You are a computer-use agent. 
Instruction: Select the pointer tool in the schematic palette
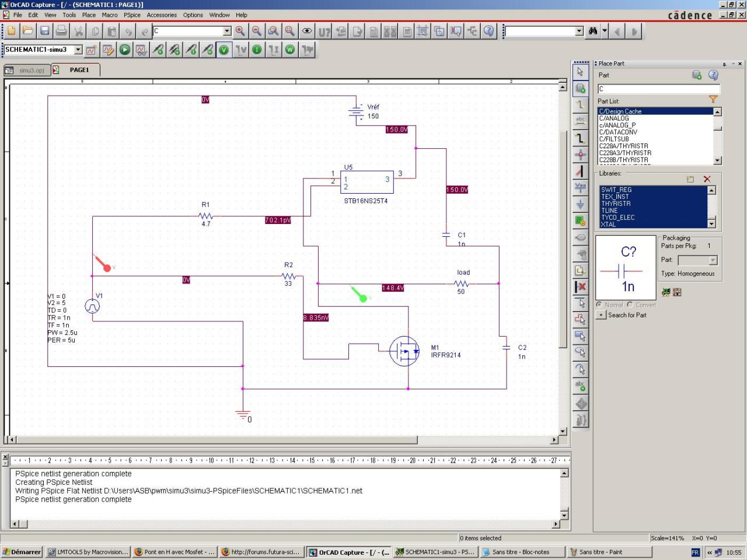click(x=580, y=72)
